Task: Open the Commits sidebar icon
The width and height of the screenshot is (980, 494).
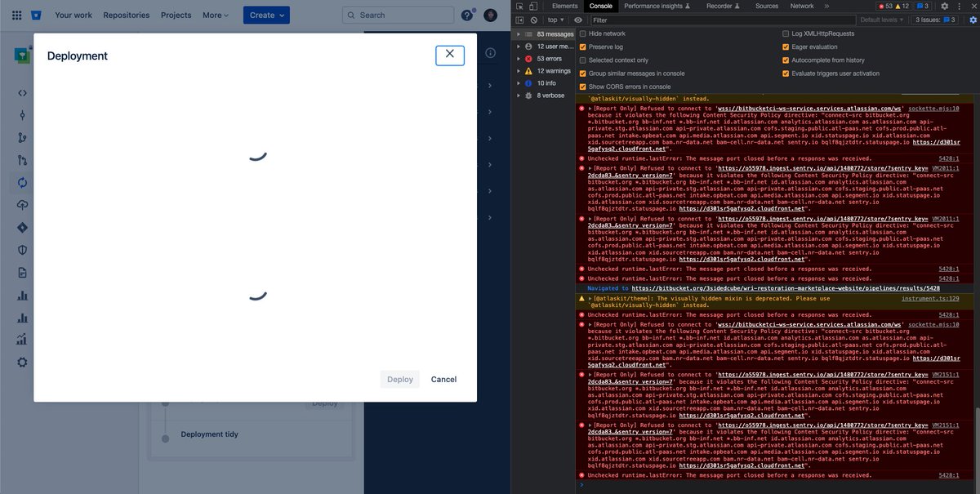Action: pyautogui.click(x=22, y=115)
